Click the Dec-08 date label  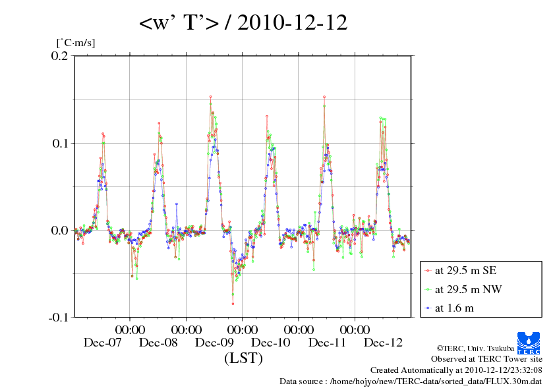pyautogui.click(x=158, y=343)
